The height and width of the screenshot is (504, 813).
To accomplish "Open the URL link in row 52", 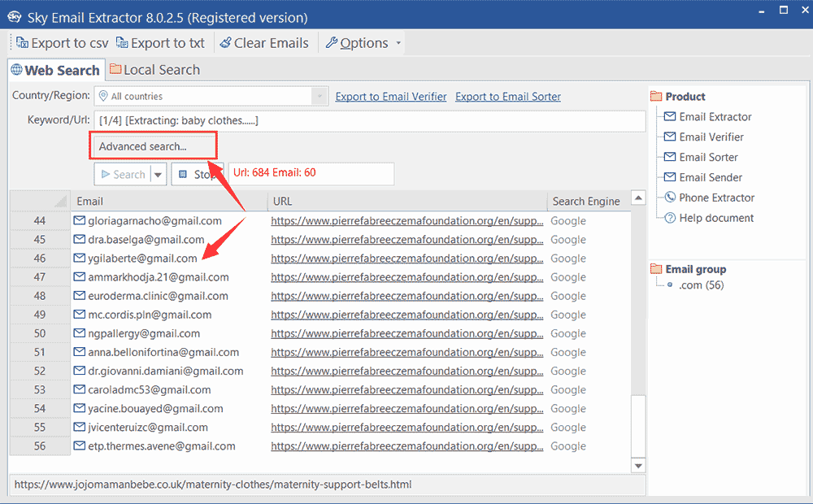I will pyautogui.click(x=407, y=371).
